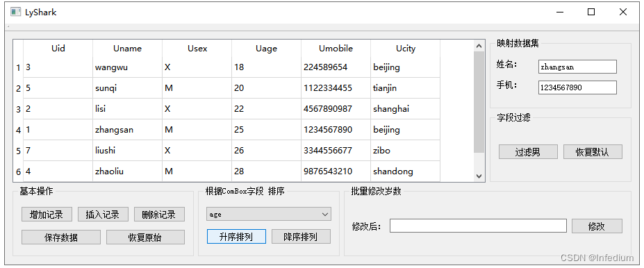Maximize the LyShark window

(591, 12)
